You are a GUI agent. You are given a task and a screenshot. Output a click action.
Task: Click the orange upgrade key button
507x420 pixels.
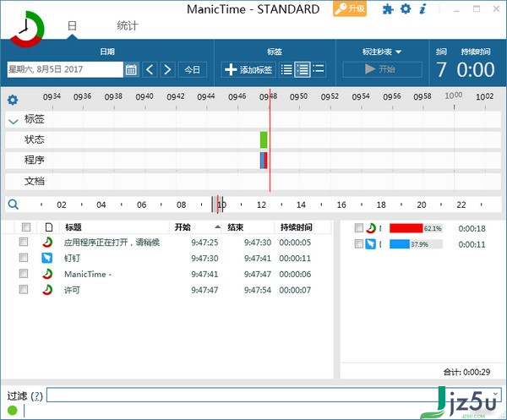350,8
